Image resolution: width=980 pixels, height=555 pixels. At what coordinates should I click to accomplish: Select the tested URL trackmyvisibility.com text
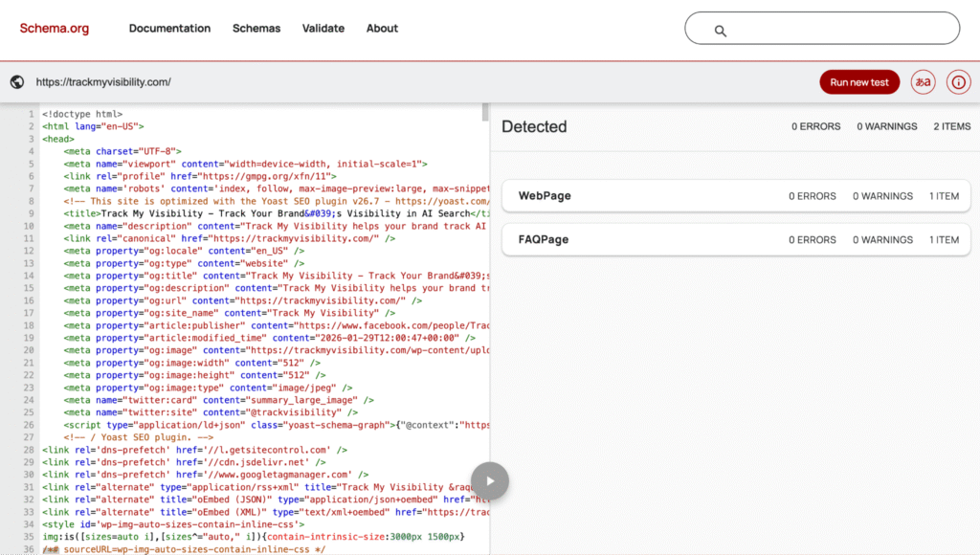(103, 82)
